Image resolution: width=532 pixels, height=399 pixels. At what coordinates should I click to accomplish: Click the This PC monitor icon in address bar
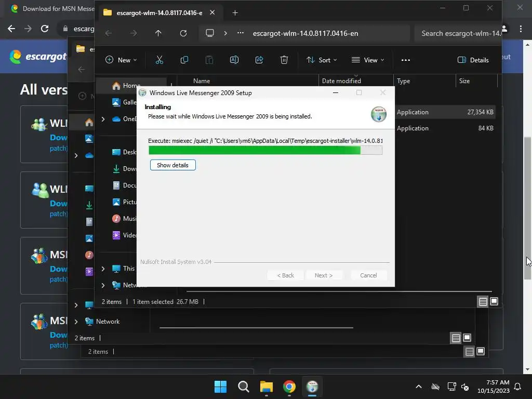210,33
